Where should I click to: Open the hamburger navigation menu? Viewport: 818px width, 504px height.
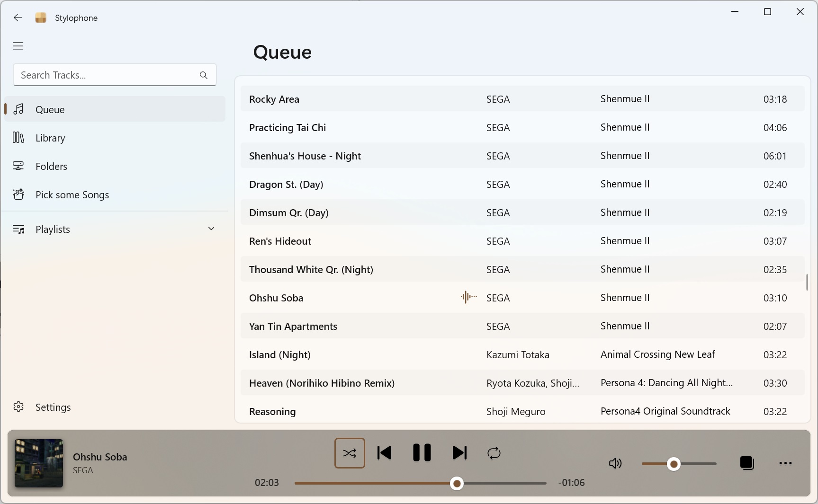[18, 46]
